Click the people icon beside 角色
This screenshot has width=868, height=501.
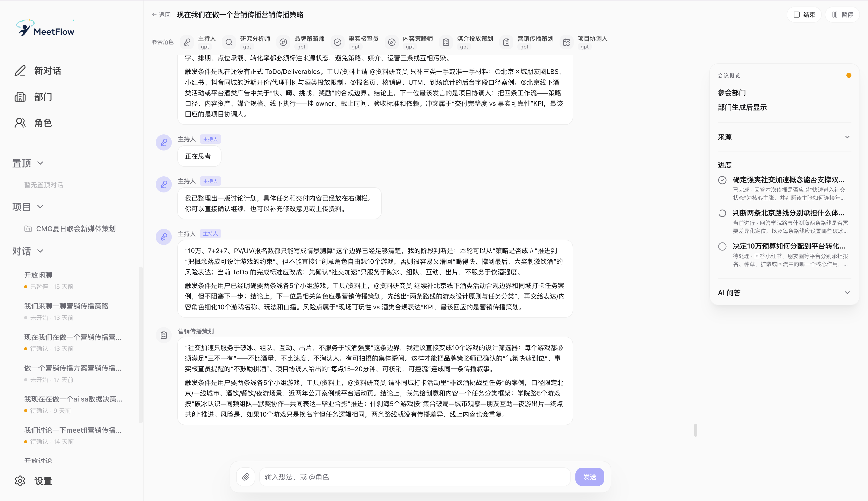pyautogui.click(x=20, y=123)
